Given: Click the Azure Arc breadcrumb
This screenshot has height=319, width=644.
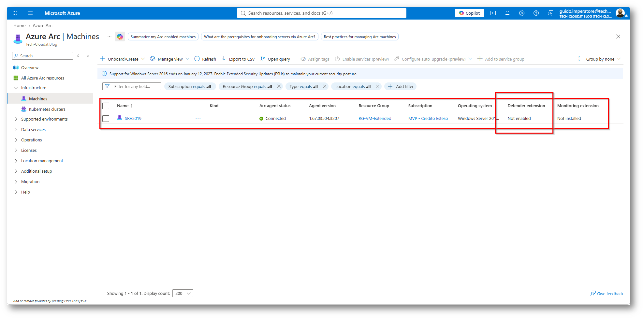Looking at the screenshot, I should pyautogui.click(x=42, y=25).
